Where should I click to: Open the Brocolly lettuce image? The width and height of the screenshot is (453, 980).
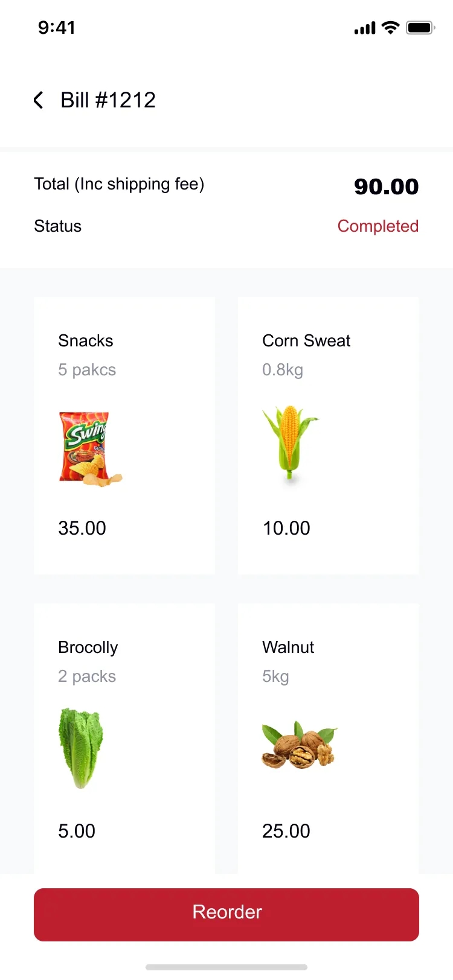pos(81,748)
